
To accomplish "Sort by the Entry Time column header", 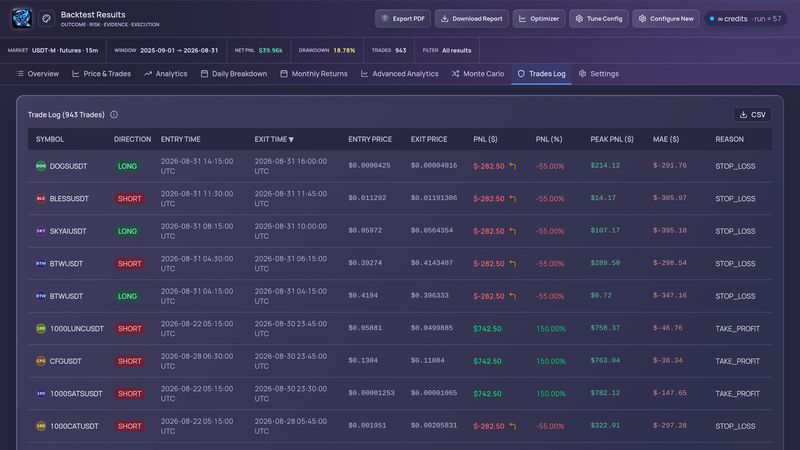I will click(181, 139).
